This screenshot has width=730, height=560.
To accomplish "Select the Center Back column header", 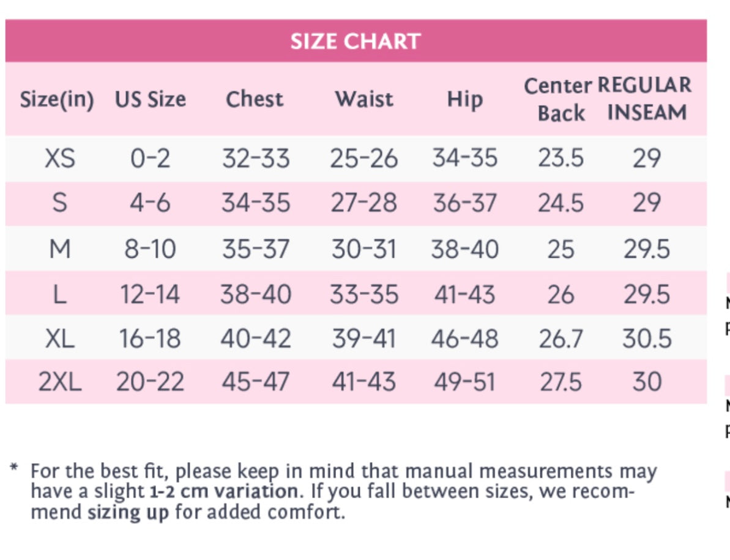I will click(559, 100).
